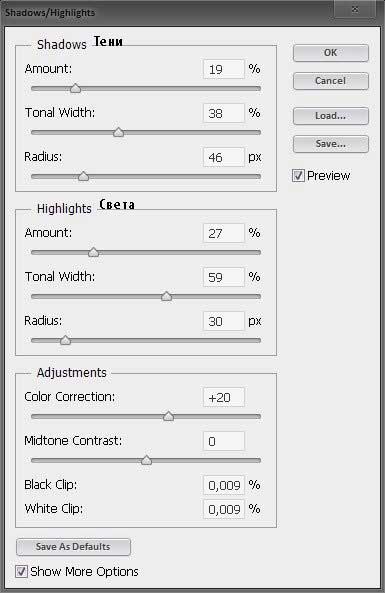Click Color Correction slider handle
Viewport: 385px width, 593px height.
168,416
